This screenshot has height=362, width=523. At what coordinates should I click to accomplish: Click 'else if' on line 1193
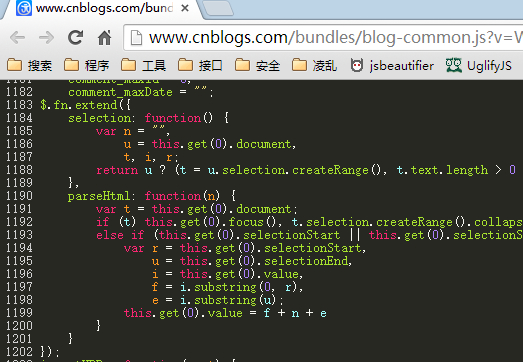120,235
